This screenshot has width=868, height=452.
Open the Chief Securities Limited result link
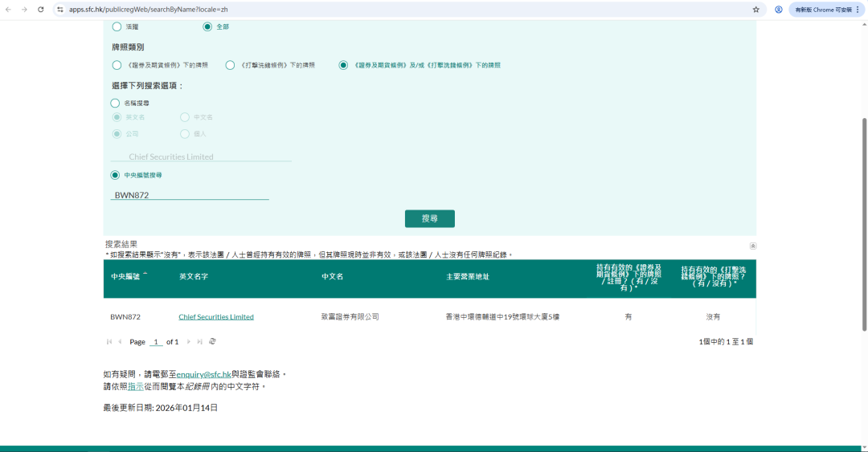[216, 317]
